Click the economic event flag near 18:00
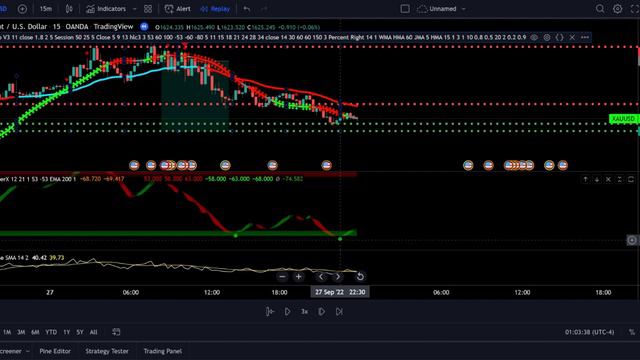640x360 pixels. click(272, 165)
